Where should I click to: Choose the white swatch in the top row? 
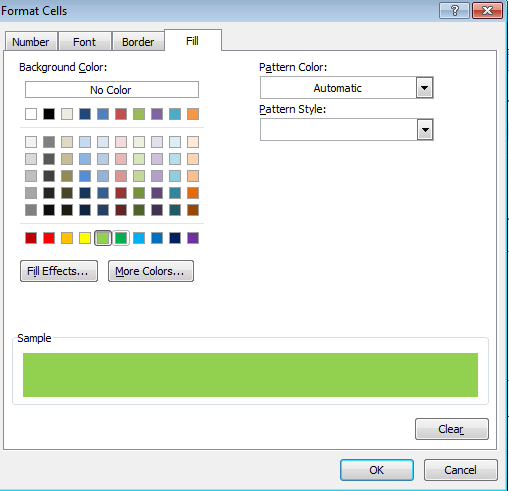click(31, 114)
